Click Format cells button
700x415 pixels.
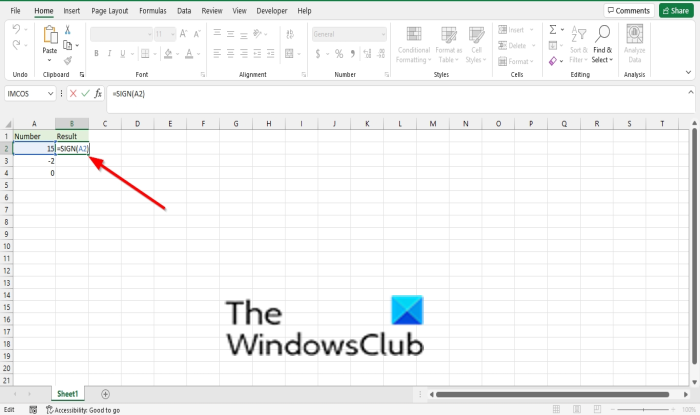(516, 61)
